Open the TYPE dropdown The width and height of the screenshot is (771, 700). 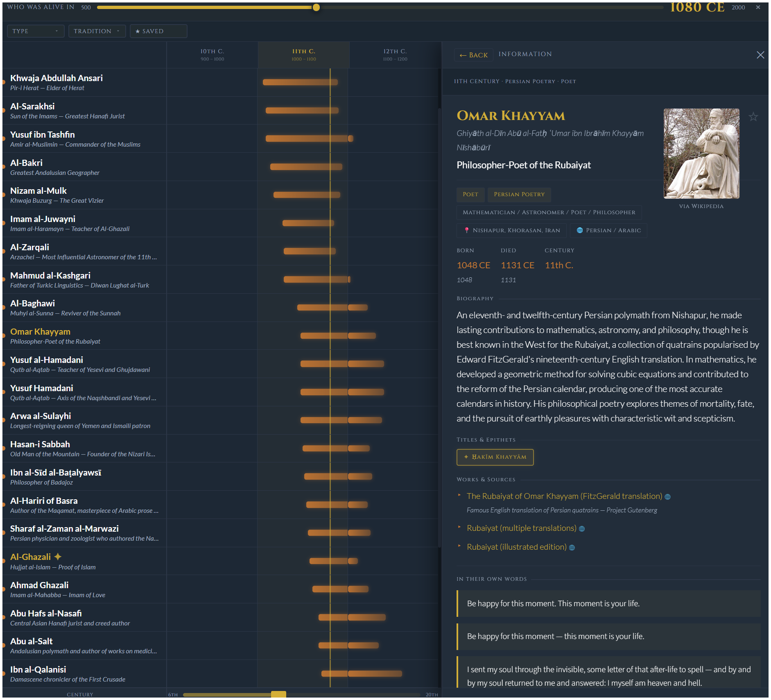point(36,31)
